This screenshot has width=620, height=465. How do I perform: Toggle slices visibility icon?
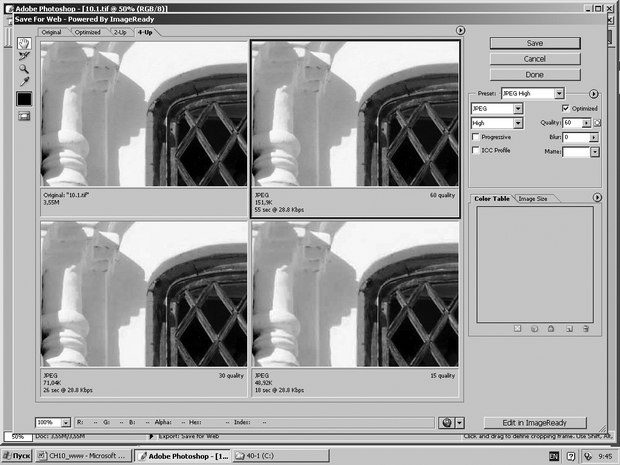pyautogui.click(x=23, y=116)
